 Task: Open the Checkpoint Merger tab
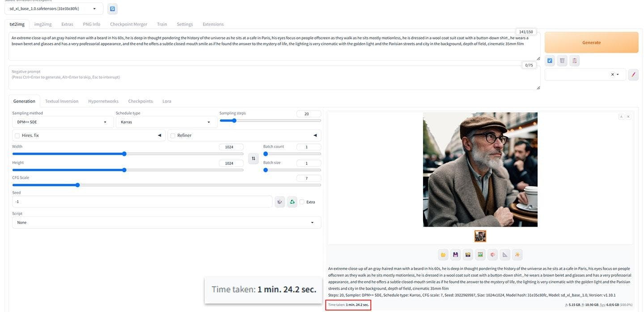click(x=129, y=24)
